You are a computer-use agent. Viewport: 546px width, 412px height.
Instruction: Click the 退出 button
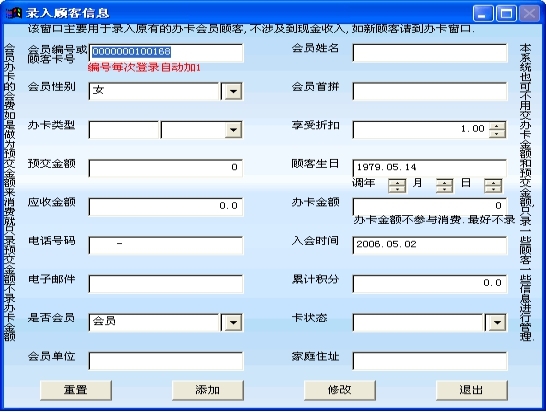[471, 390]
